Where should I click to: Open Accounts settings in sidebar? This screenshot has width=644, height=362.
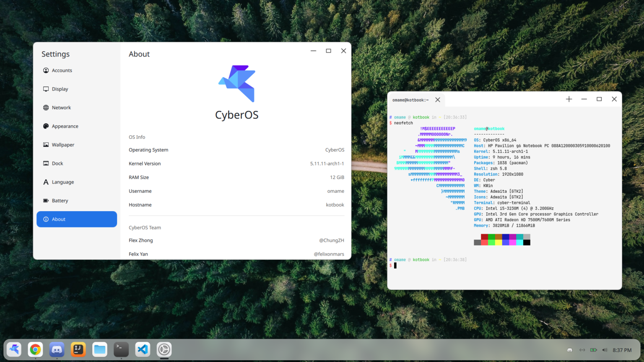coord(62,70)
